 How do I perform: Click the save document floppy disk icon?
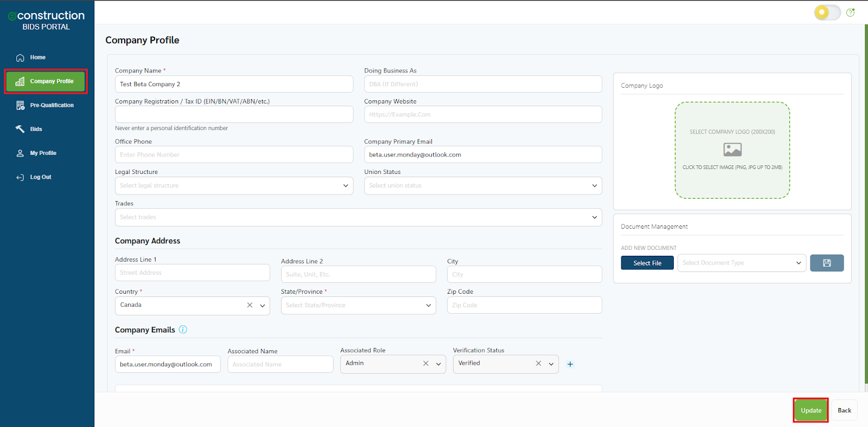826,263
